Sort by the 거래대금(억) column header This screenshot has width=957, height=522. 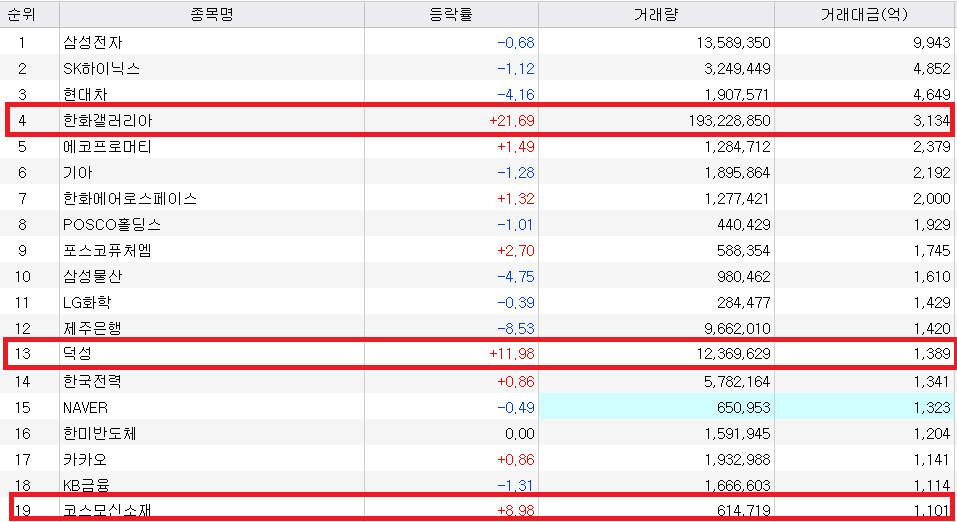tap(864, 14)
